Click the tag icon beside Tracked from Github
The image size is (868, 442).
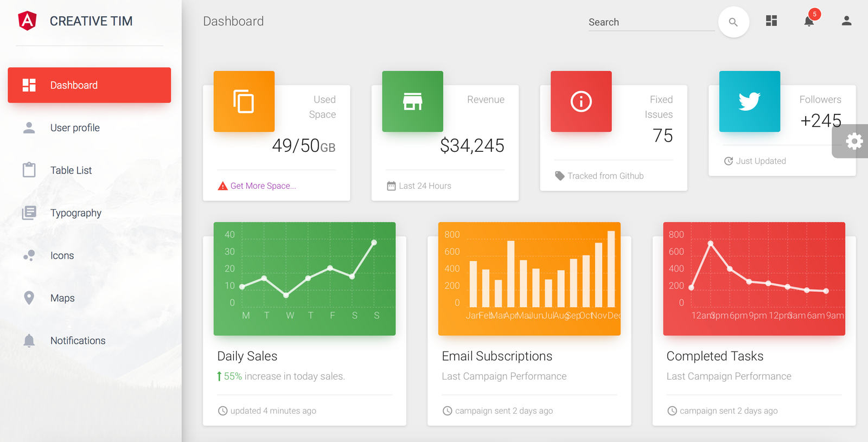pos(560,176)
